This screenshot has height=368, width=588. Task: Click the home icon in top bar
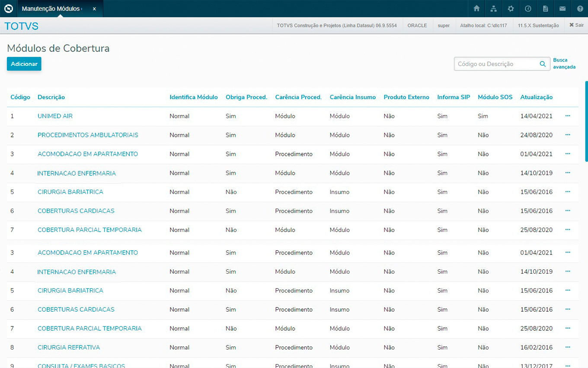(x=476, y=9)
